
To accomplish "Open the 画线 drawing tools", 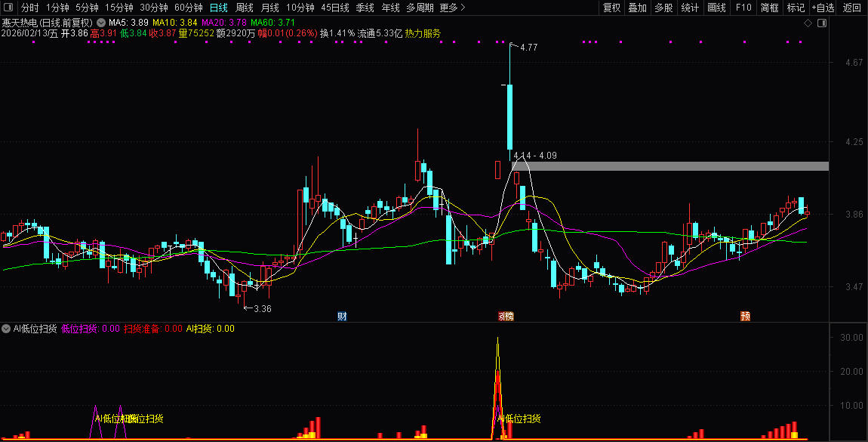I will (716, 8).
